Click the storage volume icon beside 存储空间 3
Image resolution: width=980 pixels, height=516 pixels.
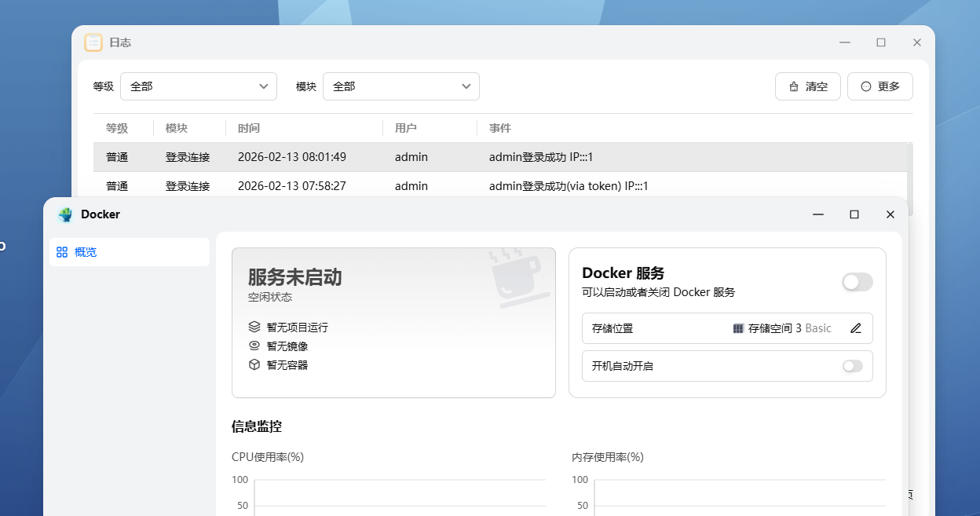coord(738,328)
